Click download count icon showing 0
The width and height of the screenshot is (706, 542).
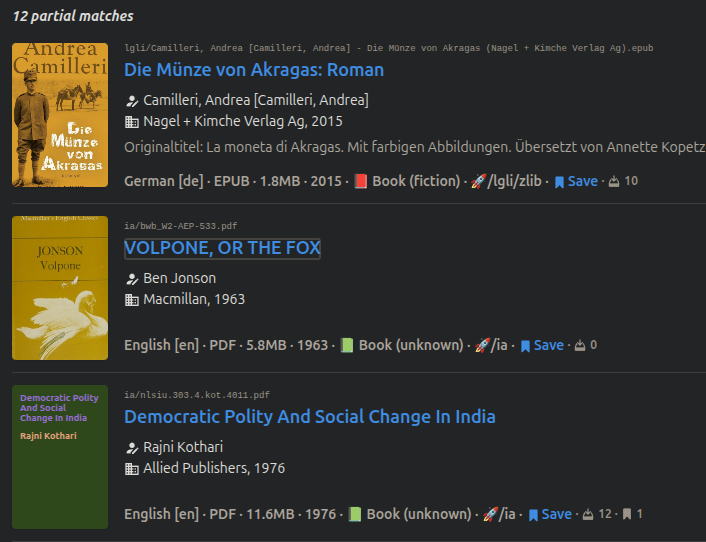coord(580,345)
